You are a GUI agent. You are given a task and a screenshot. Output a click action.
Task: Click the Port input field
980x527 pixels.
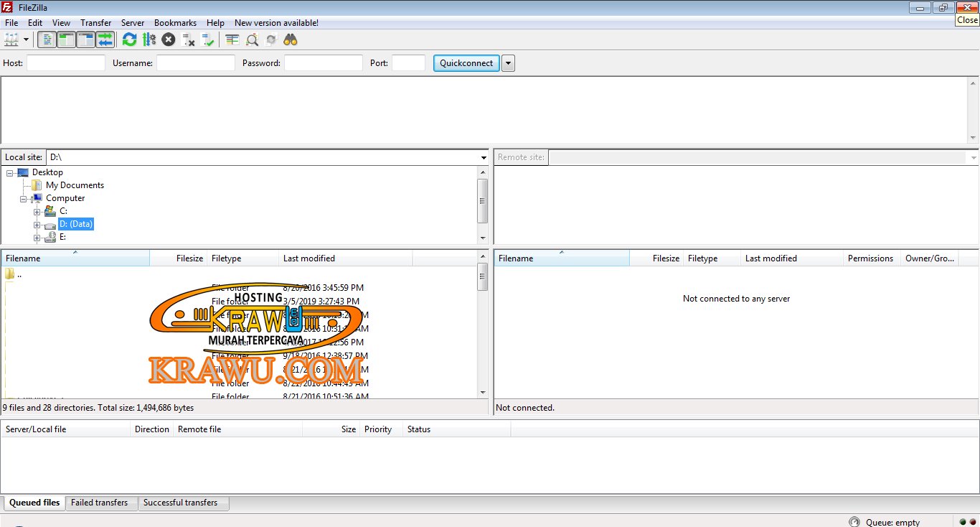[409, 63]
